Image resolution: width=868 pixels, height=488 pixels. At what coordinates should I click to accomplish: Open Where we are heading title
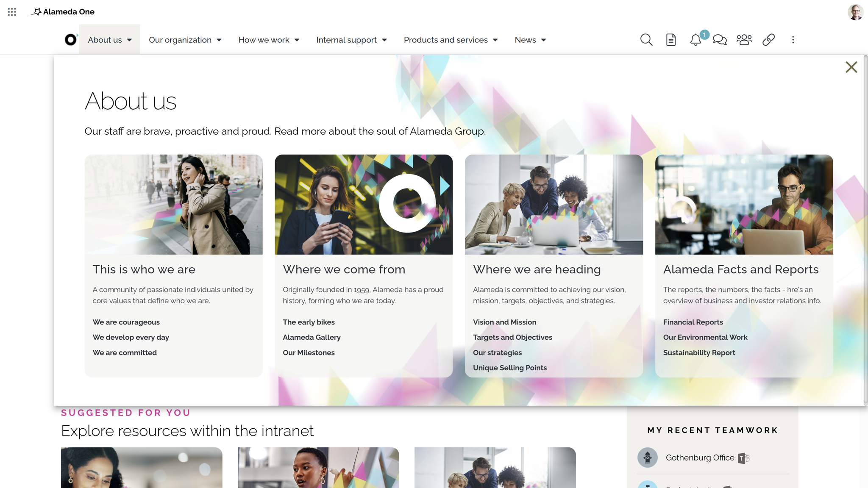click(537, 269)
